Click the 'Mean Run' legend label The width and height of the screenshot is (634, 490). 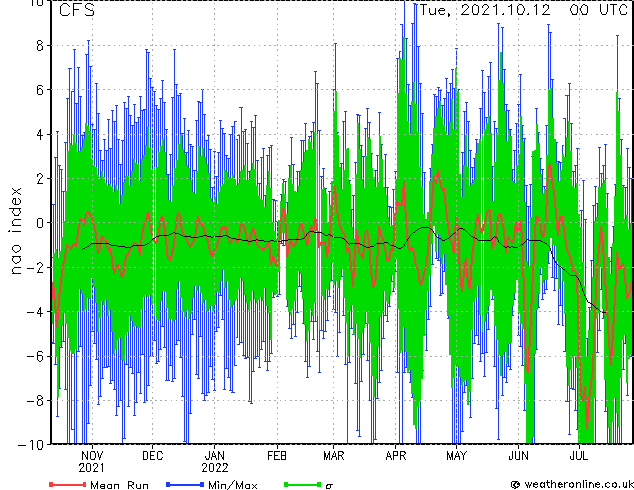[x=119, y=485]
